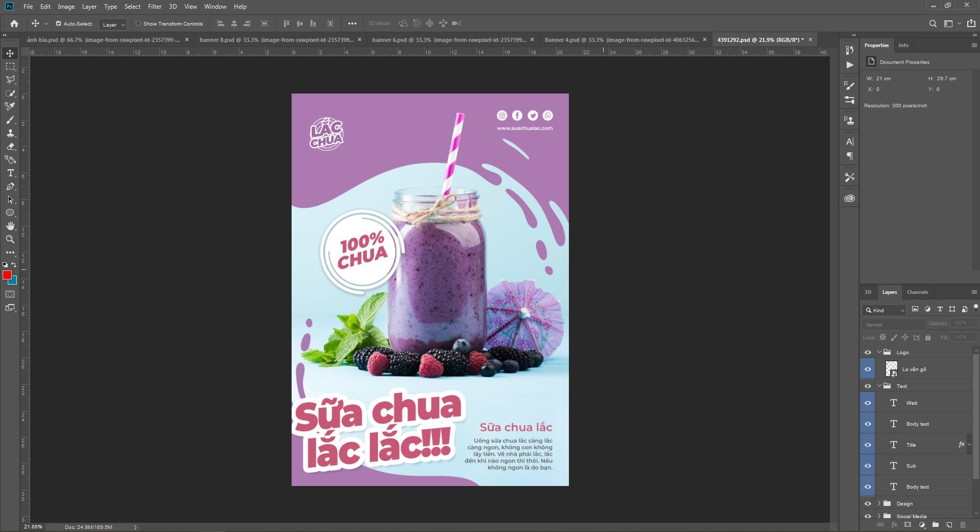
Task: Select the Horizontal Type tool
Action: click(x=10, y=173)
